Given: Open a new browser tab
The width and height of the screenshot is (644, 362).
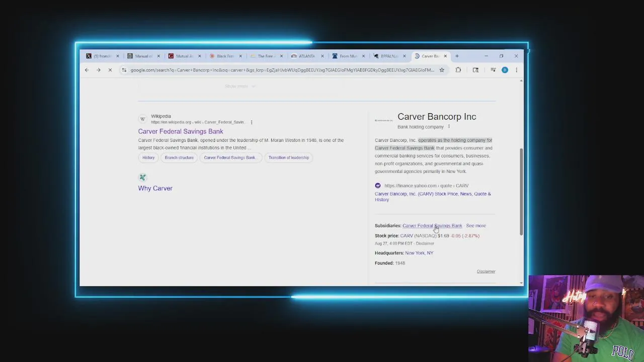Looking at the screenshot, I should click(457, 56).
